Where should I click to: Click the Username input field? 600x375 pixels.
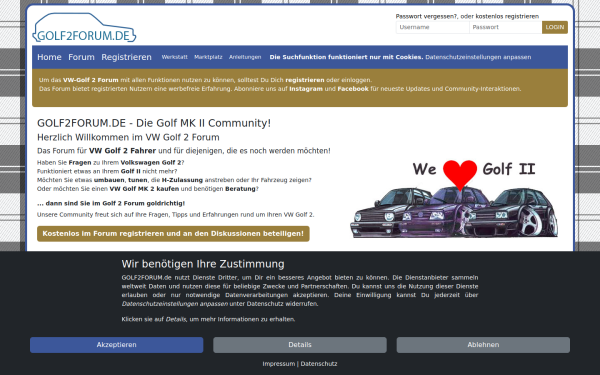[x=432, y=27]
